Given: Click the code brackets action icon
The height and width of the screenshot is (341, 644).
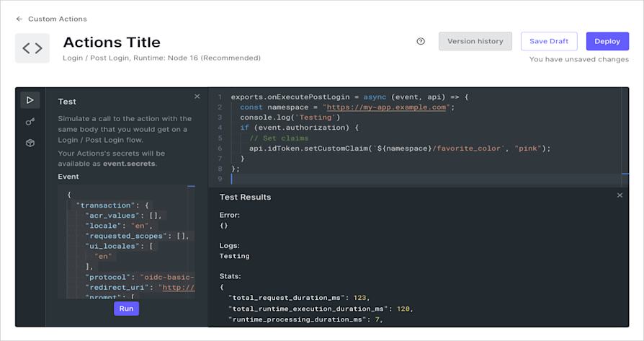Looking at the screenshot, I should [x=32, y=48].
